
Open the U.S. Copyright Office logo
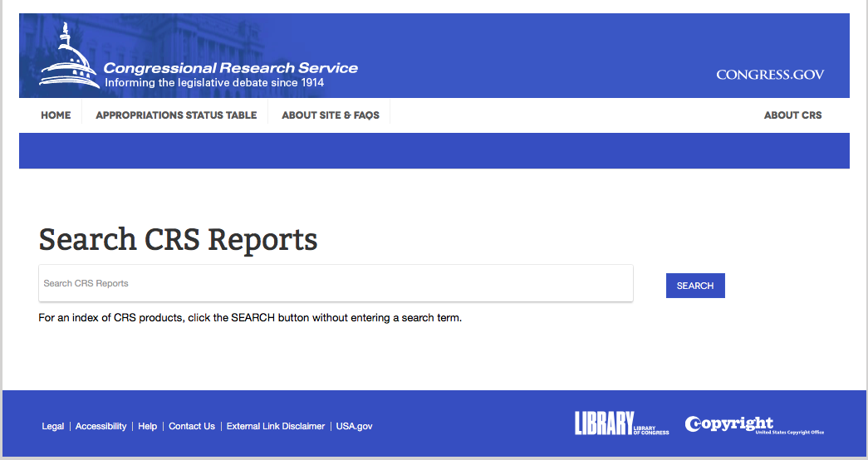click(x=754, y=424)
